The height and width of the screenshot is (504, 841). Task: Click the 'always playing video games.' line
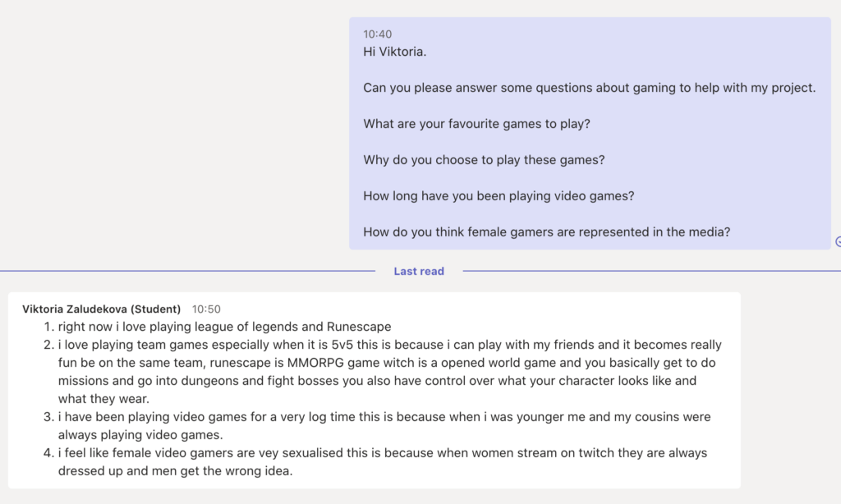[x=140, y=435]
